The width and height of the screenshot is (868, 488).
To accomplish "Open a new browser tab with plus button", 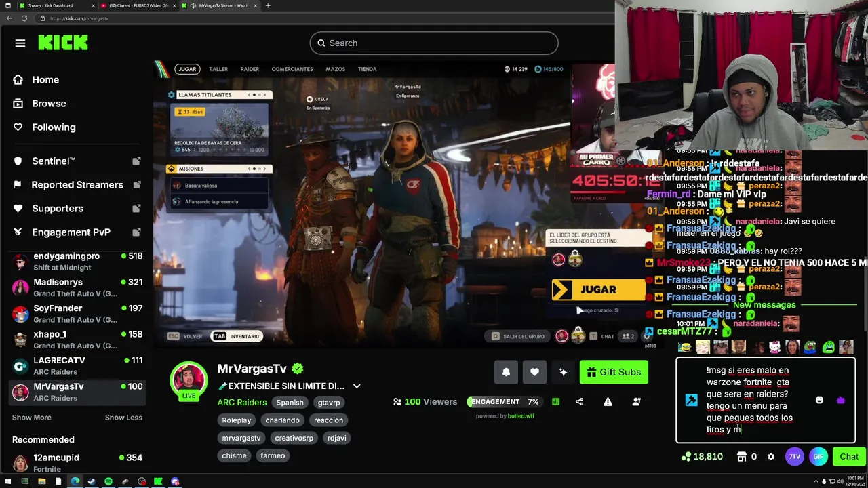I will click(x=268, y=5).
